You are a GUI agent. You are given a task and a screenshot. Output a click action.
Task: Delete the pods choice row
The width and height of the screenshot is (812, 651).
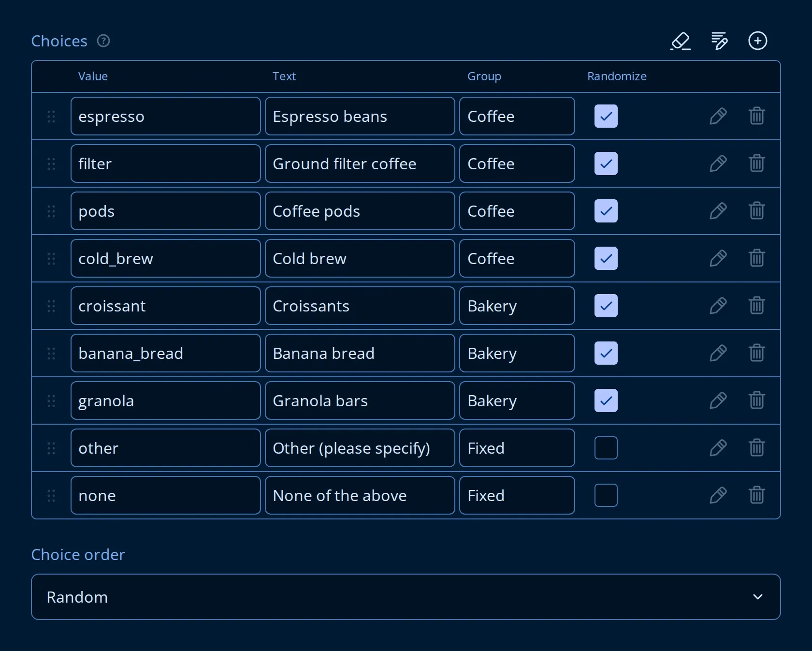click(756, 211)
